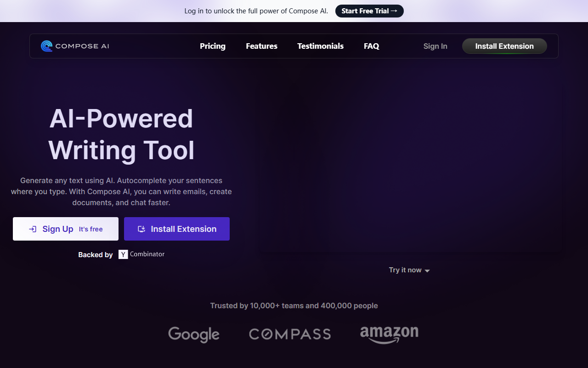The image size is (588, 368).
Task: Click the Compass logo
Action: point(290,334)
